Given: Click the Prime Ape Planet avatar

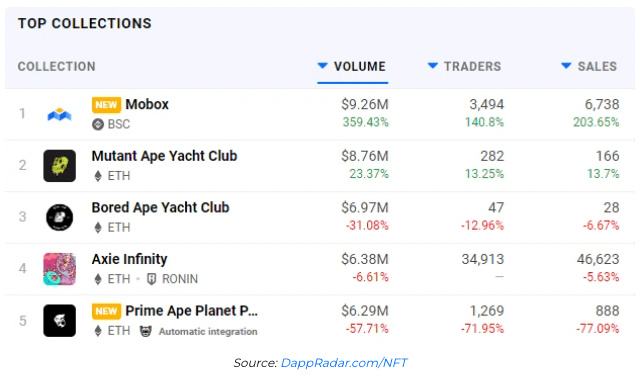Looking at the screenshot, I should [x=60, y=320].
